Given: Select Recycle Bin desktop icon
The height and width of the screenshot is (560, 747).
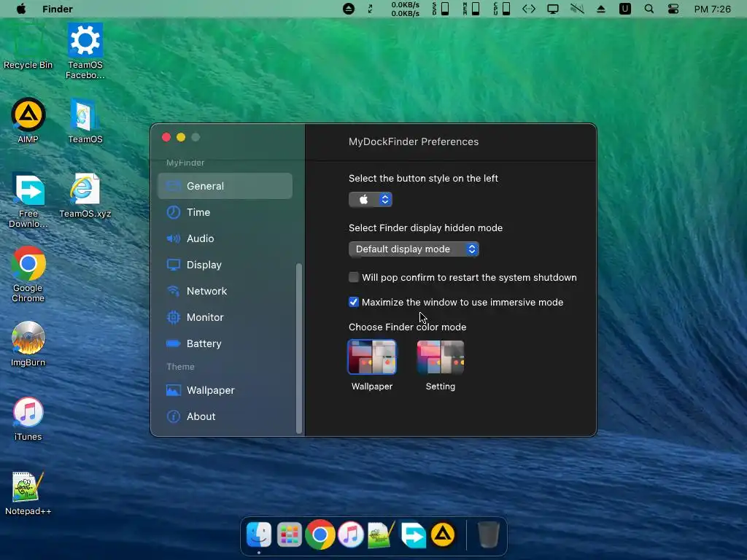Looking at the screenshot, I should [28, 47].
